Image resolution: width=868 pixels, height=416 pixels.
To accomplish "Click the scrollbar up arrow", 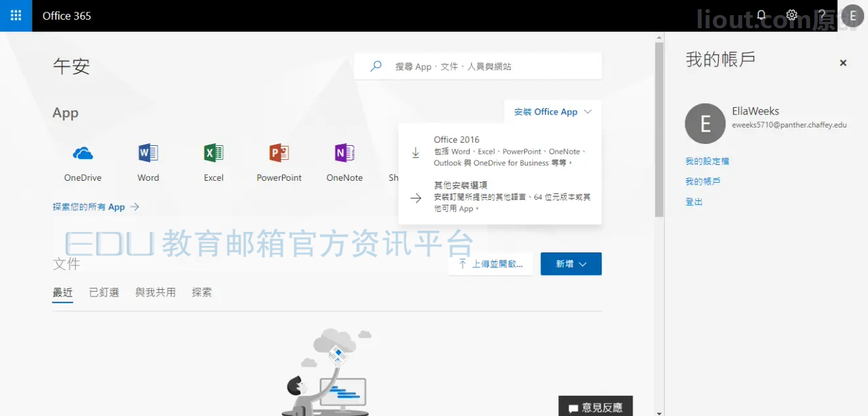I will 659,37.
